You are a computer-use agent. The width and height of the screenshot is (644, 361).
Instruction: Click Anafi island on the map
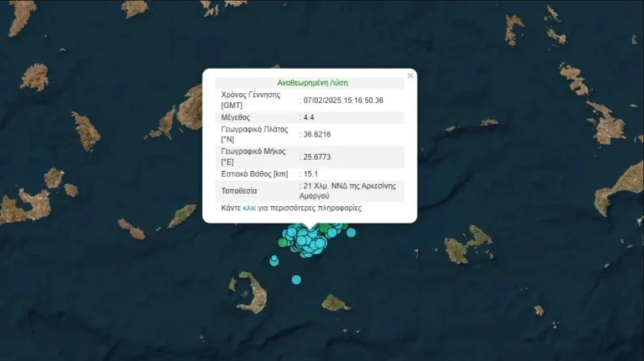coord(335,303)
